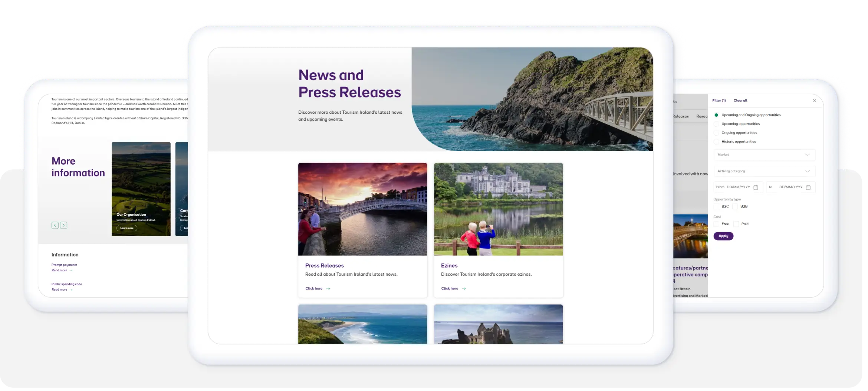Image resolution: width=868 pixels, height=391 pixels.
Task: Open the Ezines castle card image
Action: (x=498, y=209)
